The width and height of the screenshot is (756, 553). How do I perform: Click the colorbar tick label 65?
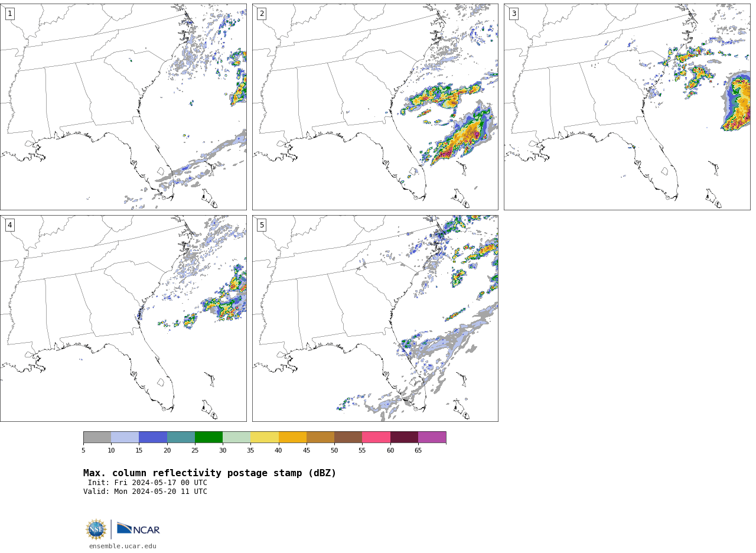pyautogui.click(x=418, y=450)
